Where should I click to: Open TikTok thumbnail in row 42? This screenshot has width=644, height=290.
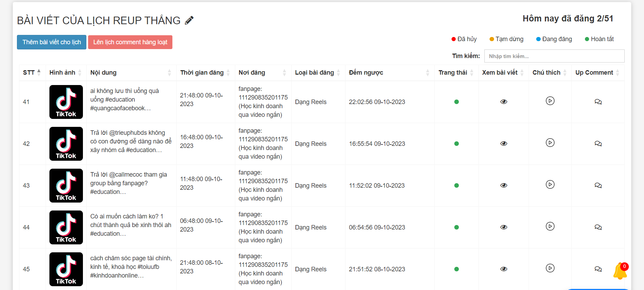66,144
